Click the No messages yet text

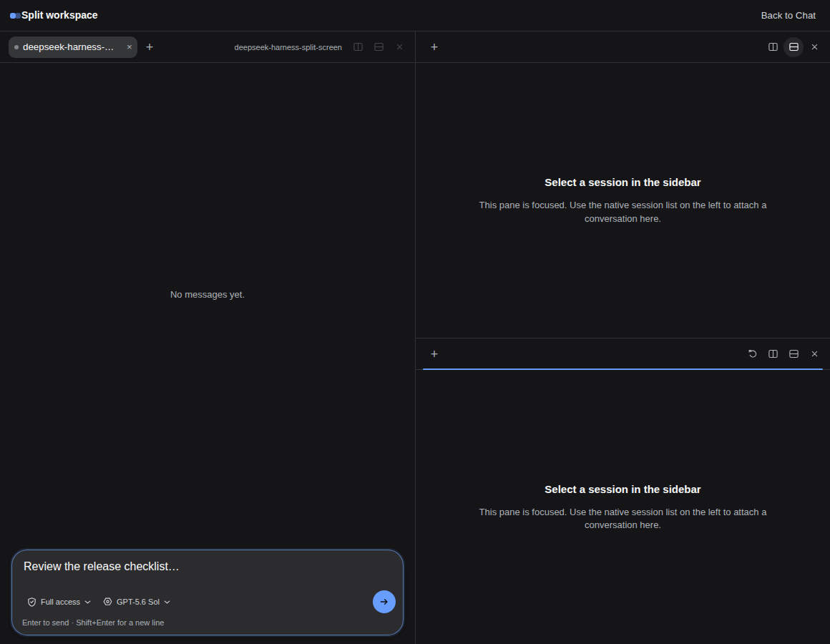tap(207, 295)
